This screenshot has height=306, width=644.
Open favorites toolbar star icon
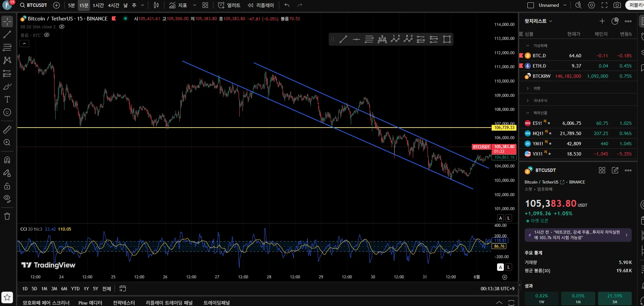pos(7,297)
